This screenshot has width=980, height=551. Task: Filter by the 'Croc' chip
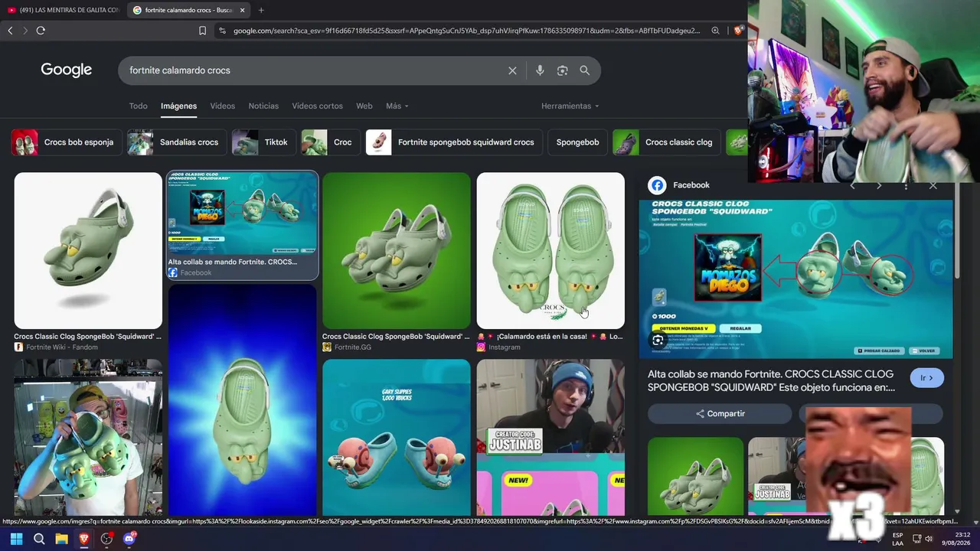[331, 142]
